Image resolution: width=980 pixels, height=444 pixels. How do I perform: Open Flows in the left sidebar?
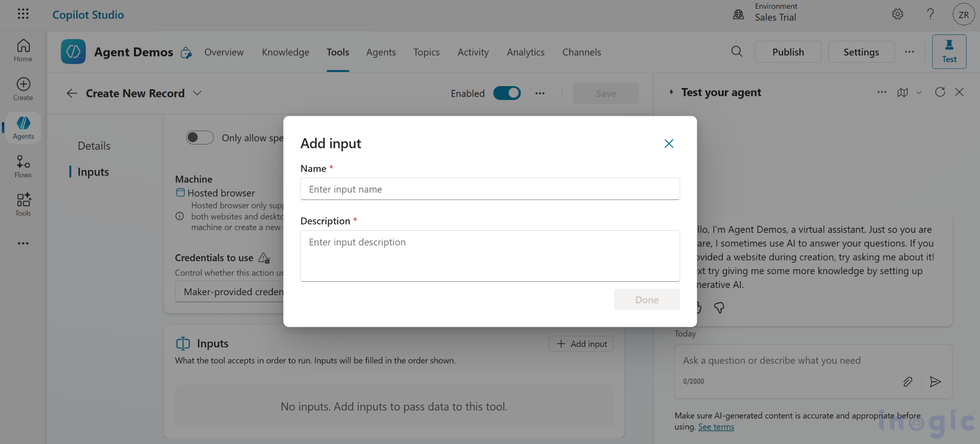pos(23,166)
